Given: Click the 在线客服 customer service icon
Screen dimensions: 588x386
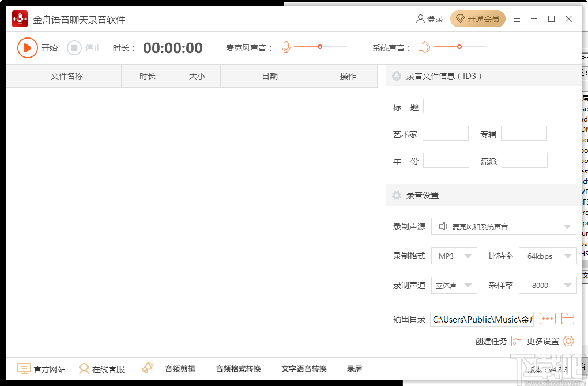Looking at the screenshot, I should pos(84,369).
